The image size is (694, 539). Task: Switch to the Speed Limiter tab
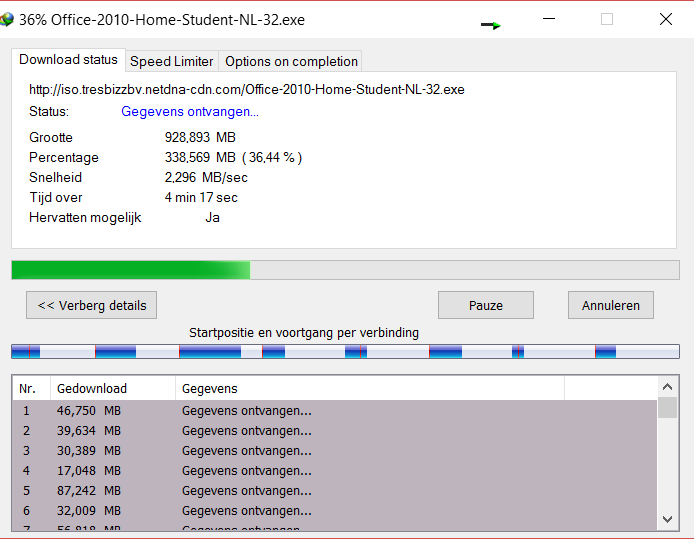172,62
